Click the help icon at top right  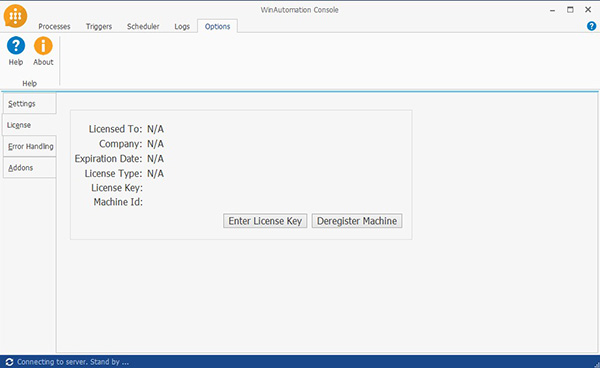591,26
